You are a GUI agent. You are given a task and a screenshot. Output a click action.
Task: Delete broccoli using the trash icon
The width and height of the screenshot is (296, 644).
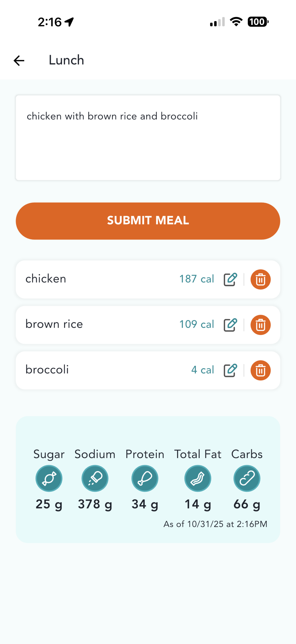click(x=260, y=370)
